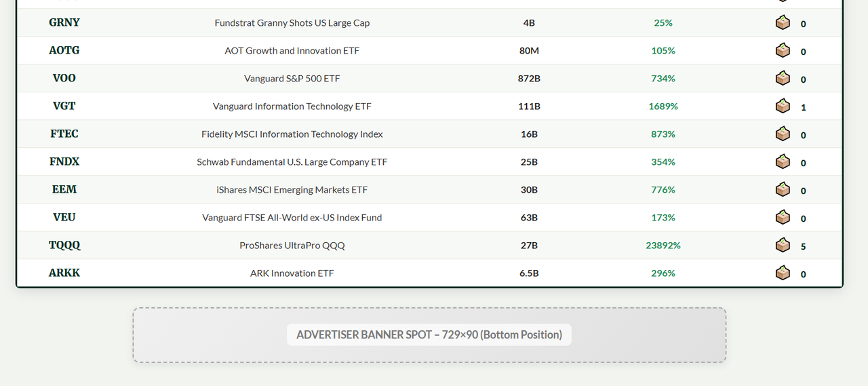Click the 776% return for EEM
The image size is (868, 386).
point(663,189)
